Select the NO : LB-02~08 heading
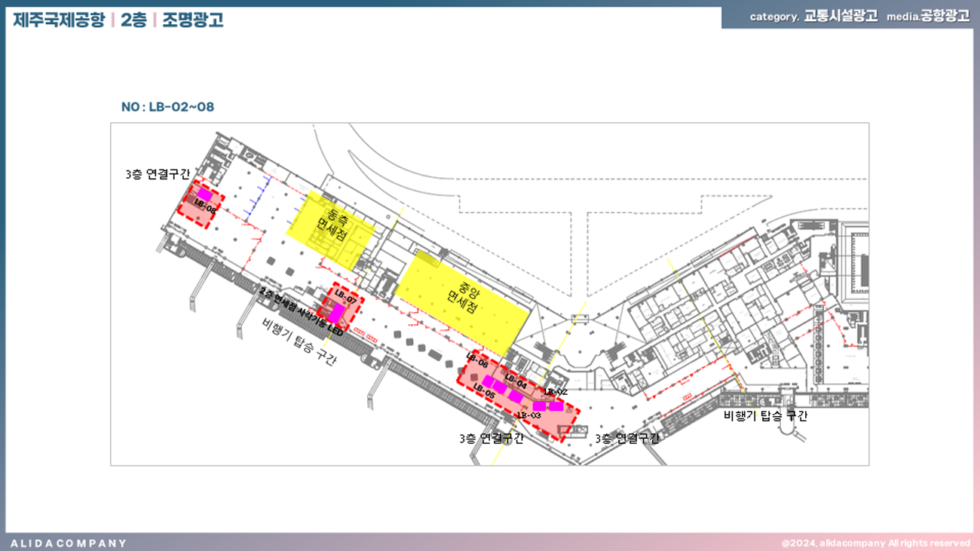The height and width of the screenshot is (551, 980). [x=167, y=107]
